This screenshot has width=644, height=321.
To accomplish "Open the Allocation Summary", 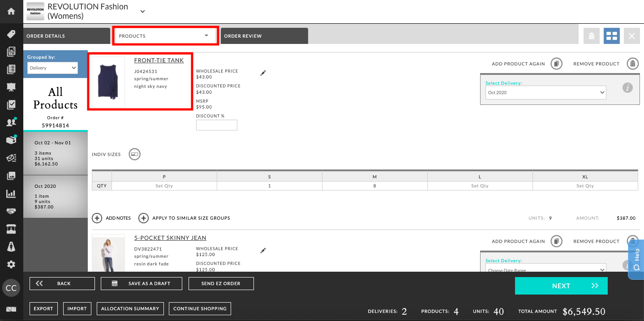I will click(130, 308).
